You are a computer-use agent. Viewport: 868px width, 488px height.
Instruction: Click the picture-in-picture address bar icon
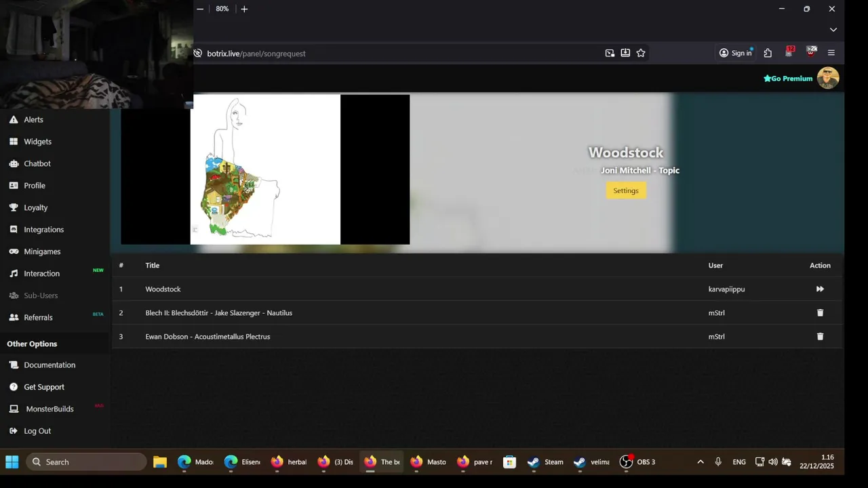coord(610,53)
